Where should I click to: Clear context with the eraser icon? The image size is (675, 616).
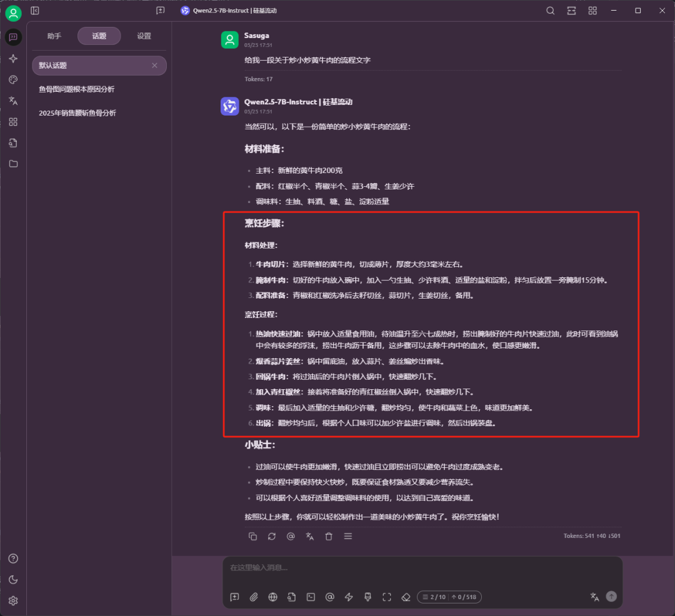click(x=406, y=597)
